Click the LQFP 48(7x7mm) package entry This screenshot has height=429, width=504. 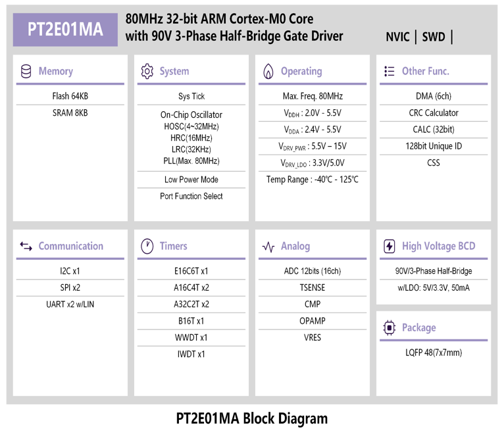pyautogui.click(x=434, y=353)
